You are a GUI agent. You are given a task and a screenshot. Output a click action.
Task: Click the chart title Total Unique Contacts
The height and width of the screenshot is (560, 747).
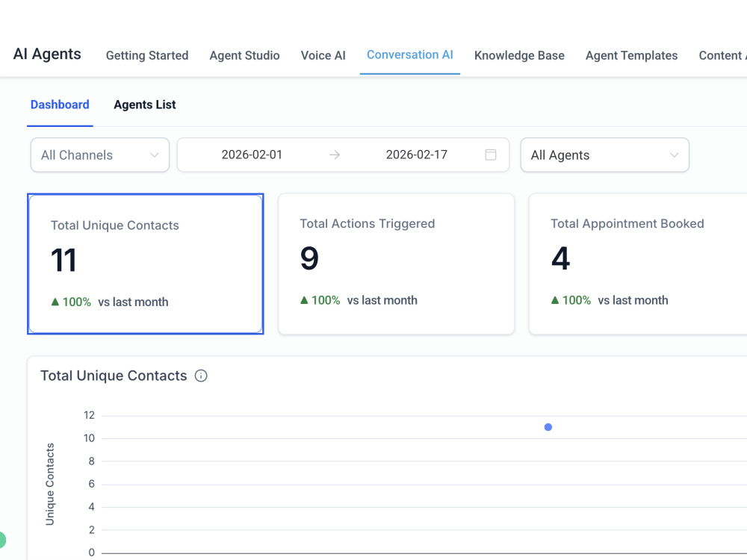(114, 376)
